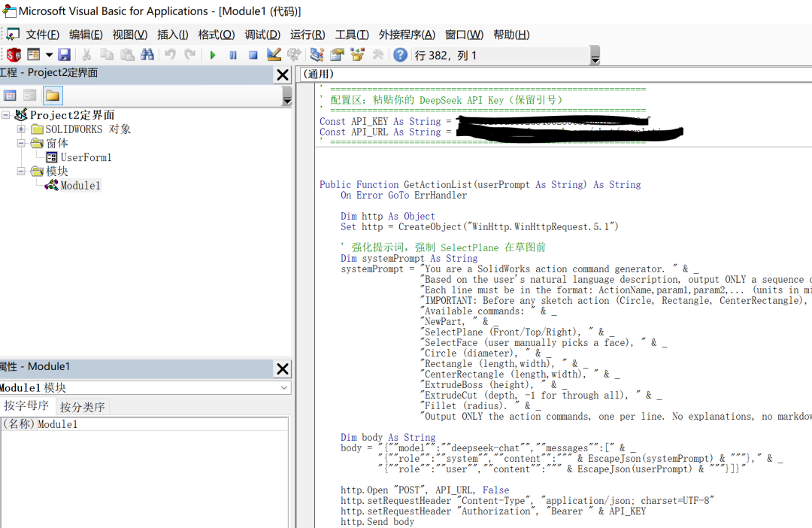Viewport: 812px width, 528px height.
Task: Open the 工具(T) menu
Action: click(x=352, y=35)
